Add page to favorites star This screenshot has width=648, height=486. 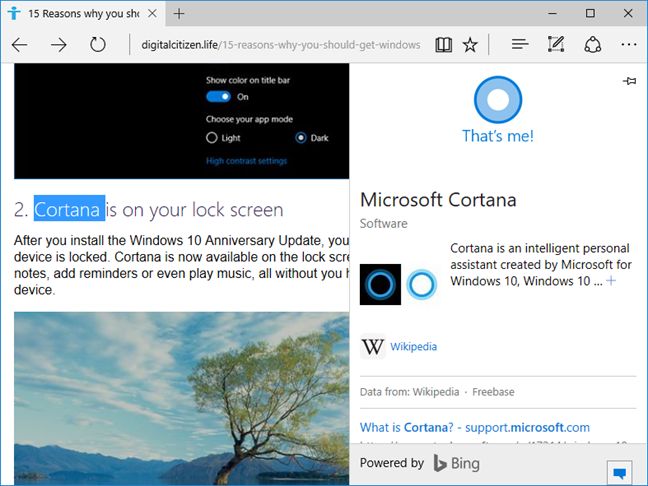pos(470,45)
